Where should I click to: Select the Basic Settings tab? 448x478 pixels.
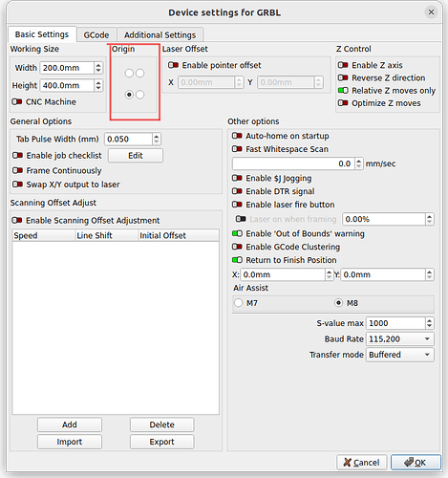[x=42, y=34]
